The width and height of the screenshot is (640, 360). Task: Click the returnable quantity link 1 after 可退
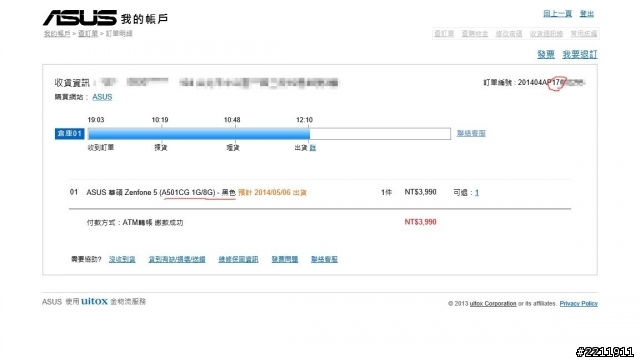click(477, 192)
